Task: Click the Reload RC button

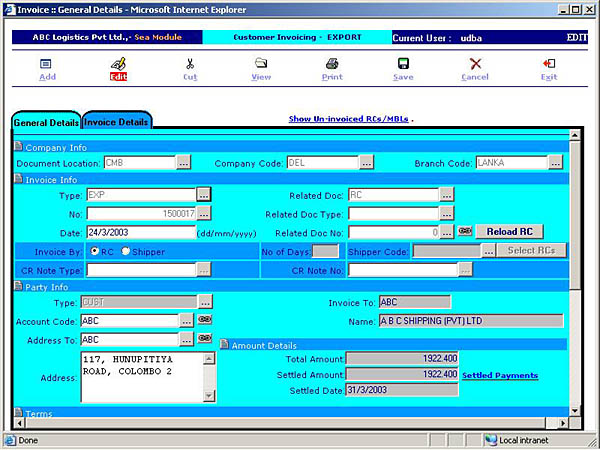Action: click(x=509, y=232)
